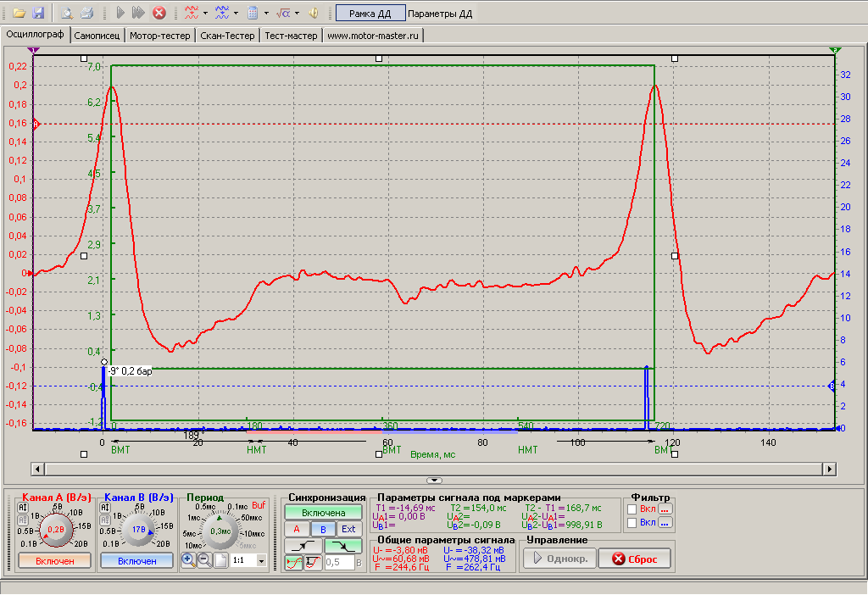Click the fast-forward double arrow icon

138,13
